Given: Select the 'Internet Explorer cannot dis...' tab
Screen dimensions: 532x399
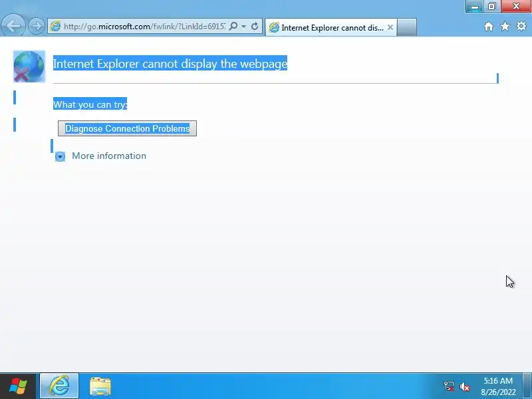Looking at the screenshot, I should point(331,27).
